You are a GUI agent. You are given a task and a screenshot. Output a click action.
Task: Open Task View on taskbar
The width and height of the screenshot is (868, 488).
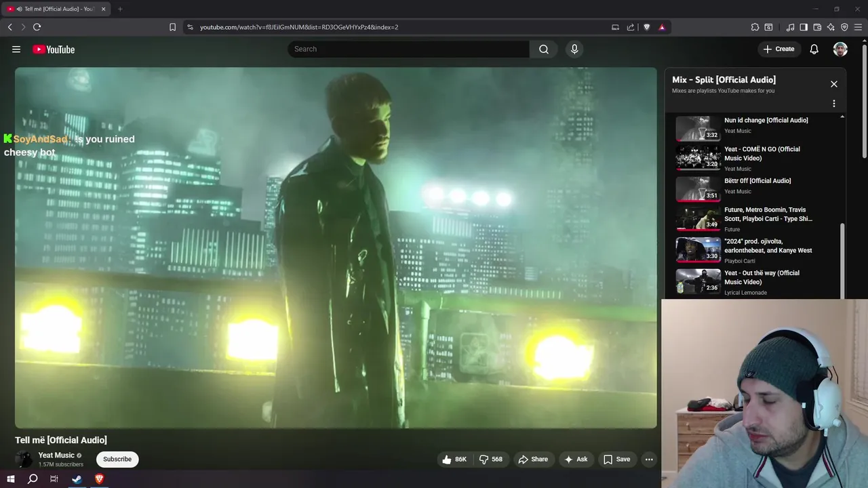54,479
